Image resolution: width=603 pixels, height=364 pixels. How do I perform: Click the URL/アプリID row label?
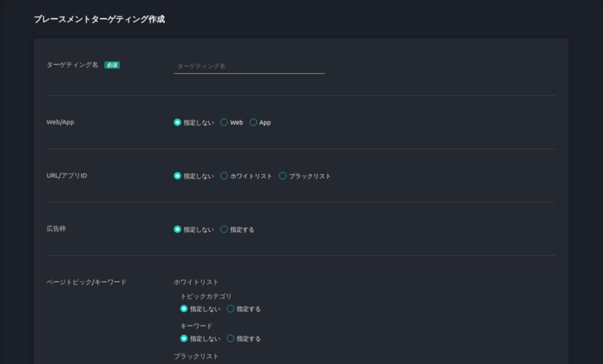click(67, 176)
